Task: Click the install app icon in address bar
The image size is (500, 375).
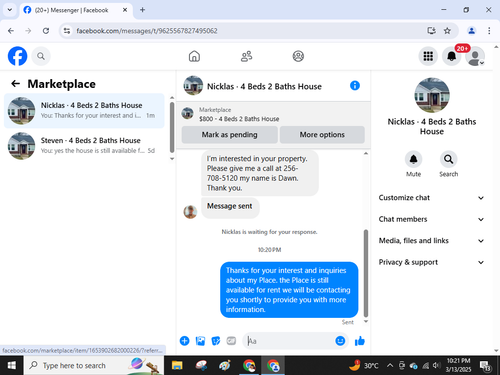Action: [431, 31]
